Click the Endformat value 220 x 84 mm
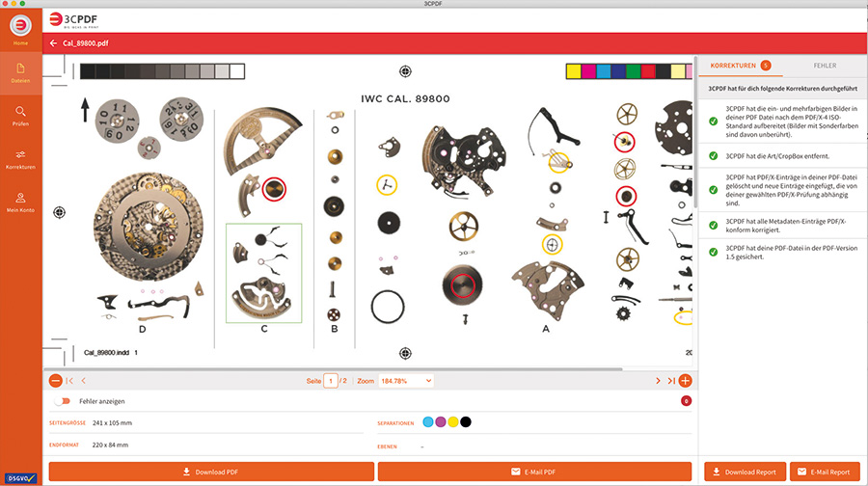 (x=110, y=445)
